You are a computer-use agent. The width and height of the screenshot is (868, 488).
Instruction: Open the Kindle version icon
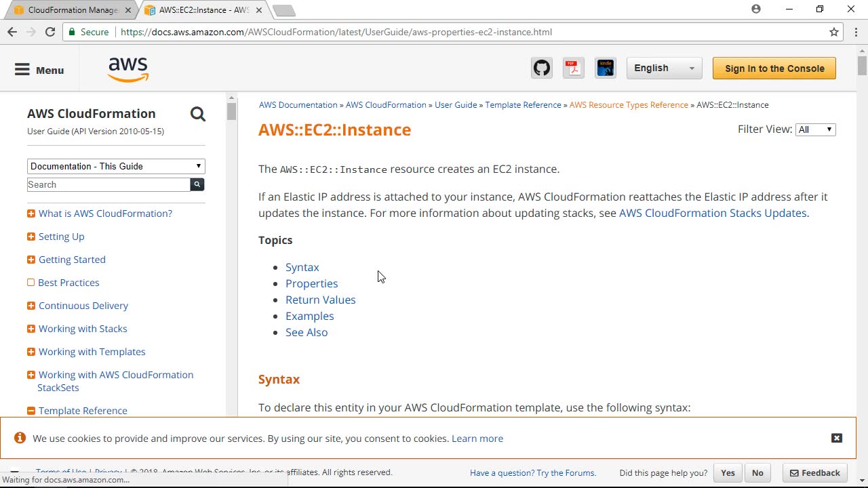coord(606,68)
